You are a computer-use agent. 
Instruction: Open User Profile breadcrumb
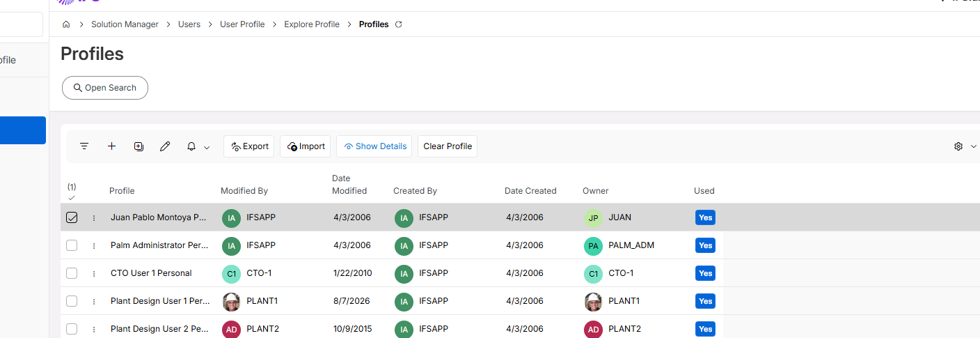coord(242,24)
